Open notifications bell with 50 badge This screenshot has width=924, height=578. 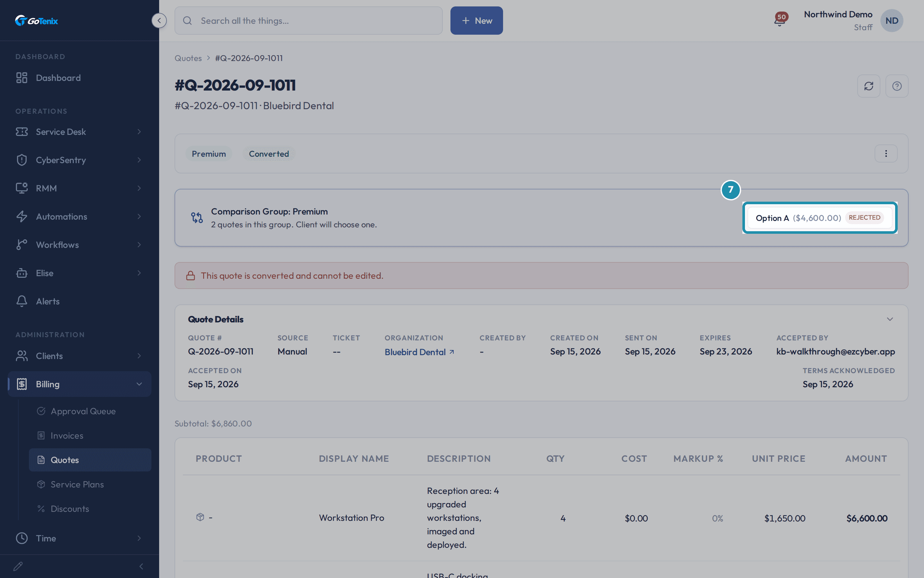coord(780,20)
